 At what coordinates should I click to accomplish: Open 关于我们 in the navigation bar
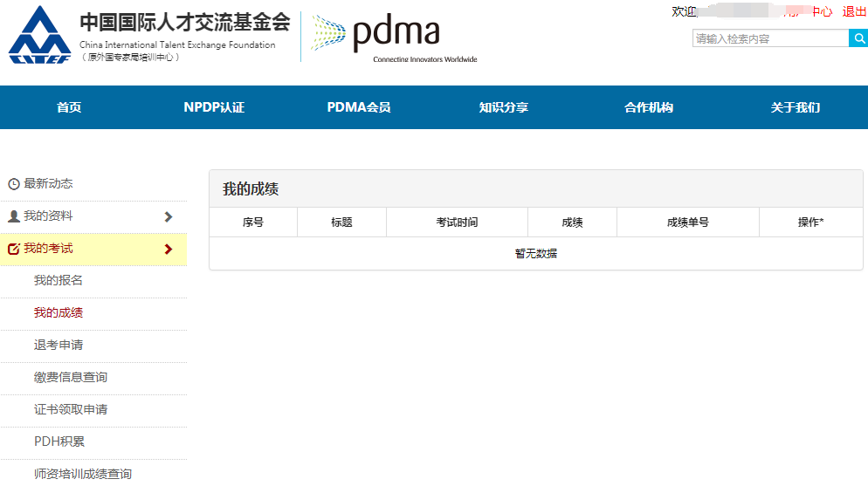[x=796, y=107]
